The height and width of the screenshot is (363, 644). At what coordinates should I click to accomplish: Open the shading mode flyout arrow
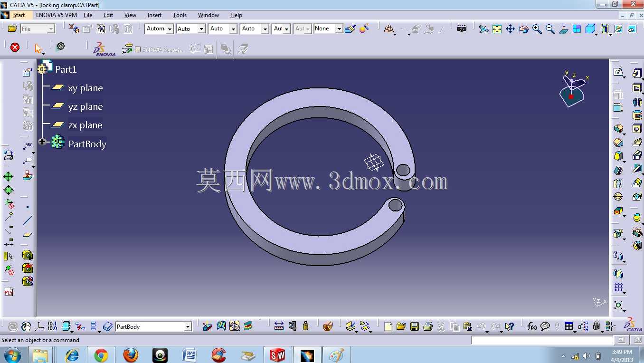610,34
